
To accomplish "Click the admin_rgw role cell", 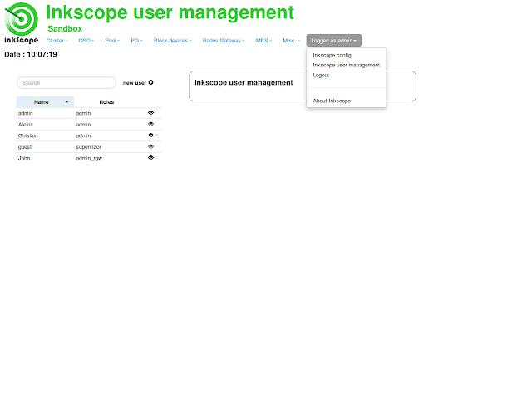I will 89,158.
